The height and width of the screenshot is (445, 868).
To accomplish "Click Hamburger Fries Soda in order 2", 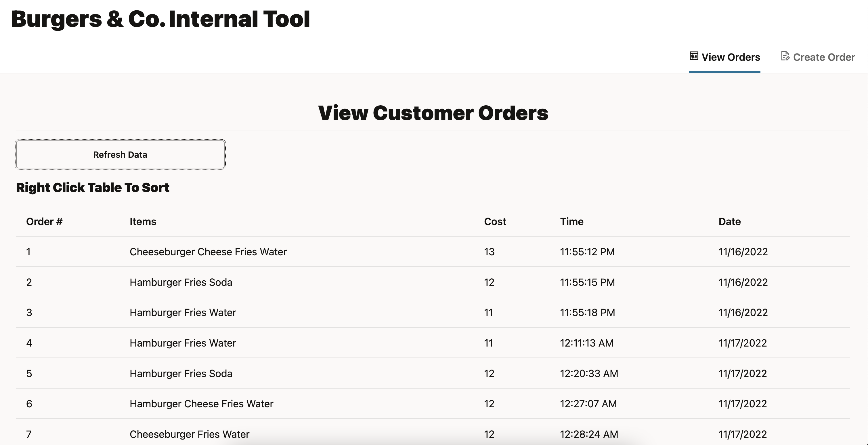I will tap(181, 282).
